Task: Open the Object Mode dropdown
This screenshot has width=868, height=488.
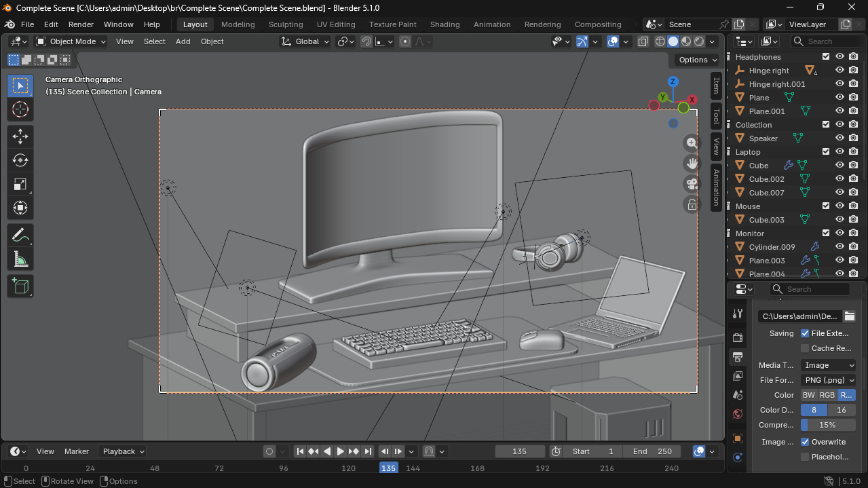Action: [x=71, y=41]
